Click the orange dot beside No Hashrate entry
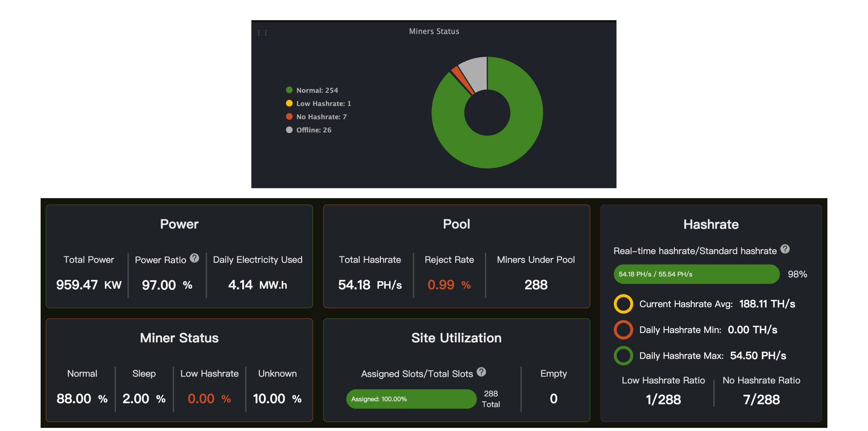868x431 pixels. (x=289, y=116)
